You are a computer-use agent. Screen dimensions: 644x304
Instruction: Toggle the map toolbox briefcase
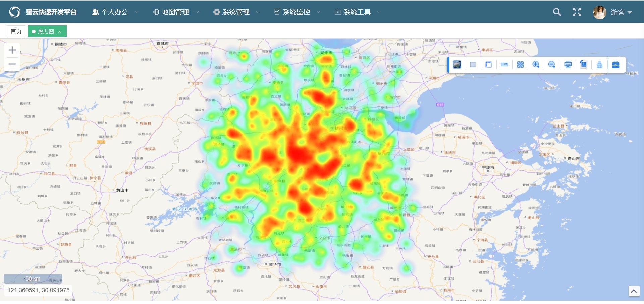[x=616, y=65]
